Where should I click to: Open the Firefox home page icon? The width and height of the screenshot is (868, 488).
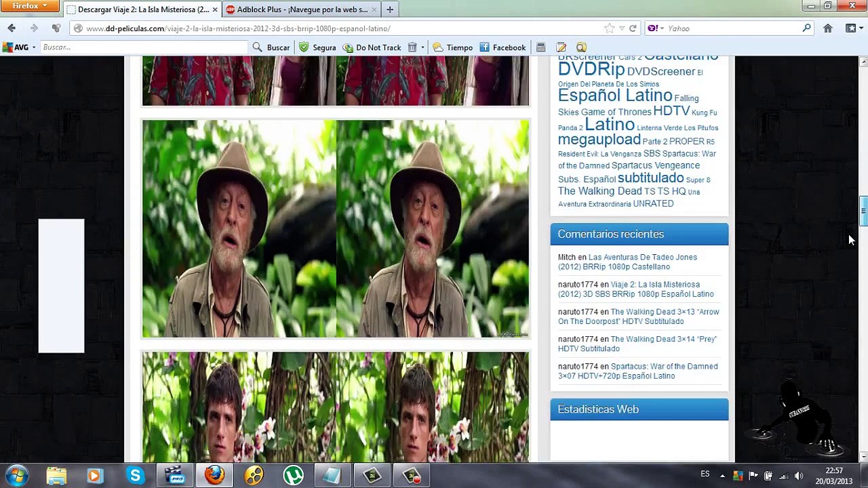[827, 28]
